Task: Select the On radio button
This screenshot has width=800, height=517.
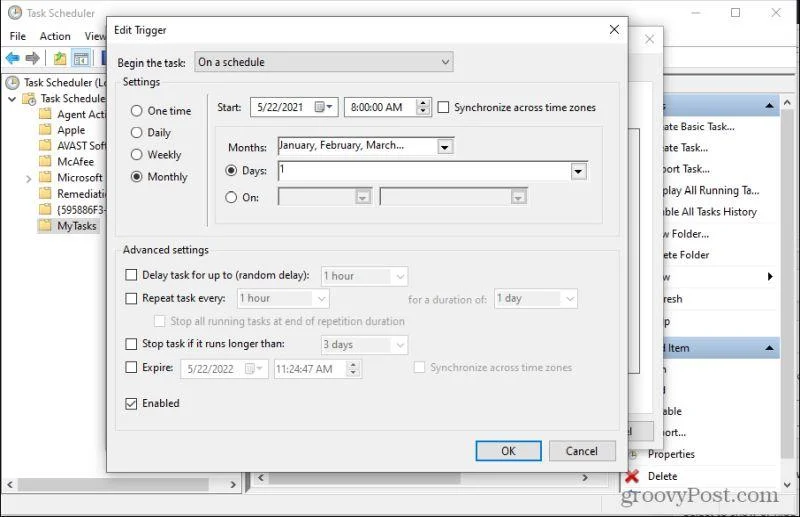Action: tap(231, 197)
